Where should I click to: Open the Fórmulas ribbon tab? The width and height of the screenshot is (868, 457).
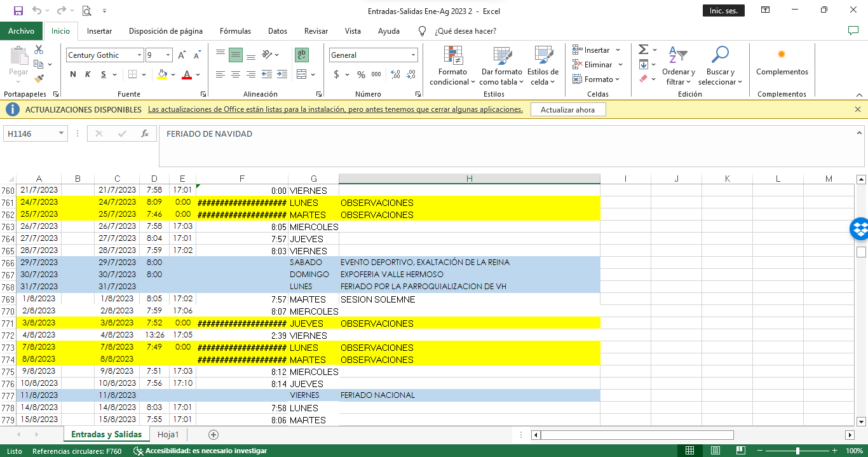pyautogui.click(x=235, y=31)
